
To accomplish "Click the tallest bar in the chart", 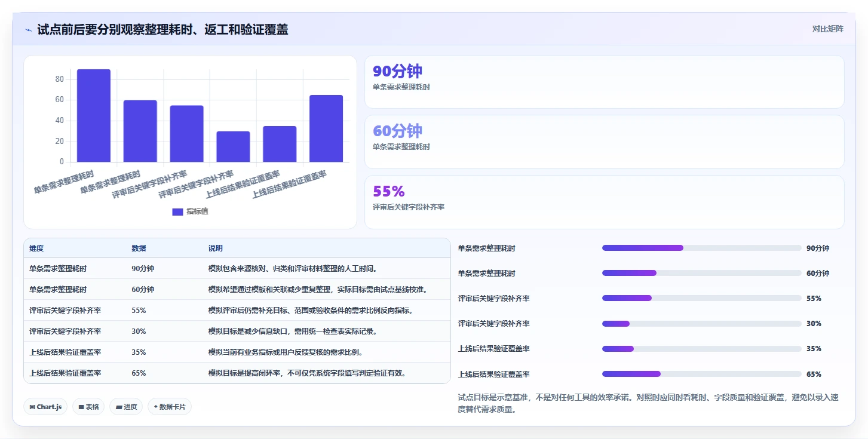I will coord(94,115).
